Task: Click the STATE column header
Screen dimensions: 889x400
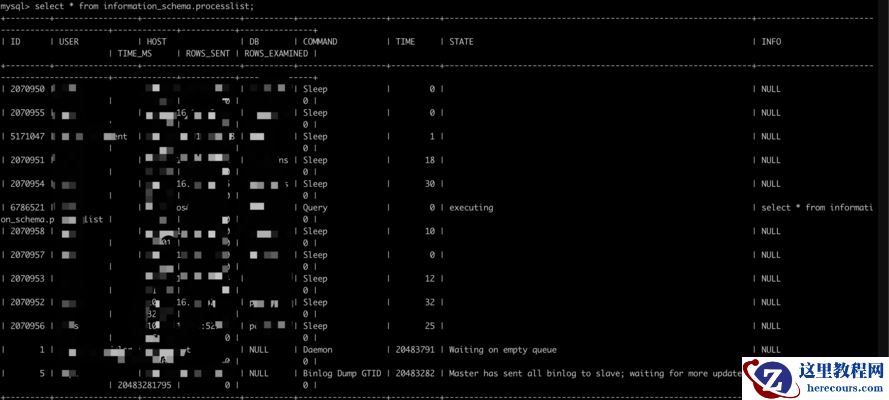Action: point(461,41)
